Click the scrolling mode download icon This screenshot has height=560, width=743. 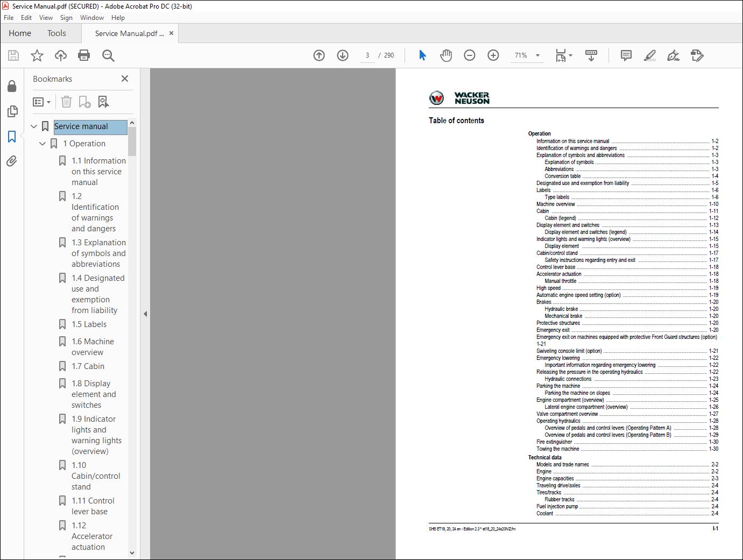591,55
